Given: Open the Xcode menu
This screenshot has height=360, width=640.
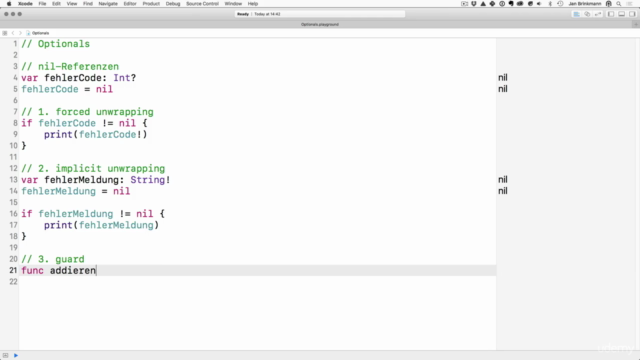Looking at the screenshot, I should pyautogui.click(x=25, y=4).
